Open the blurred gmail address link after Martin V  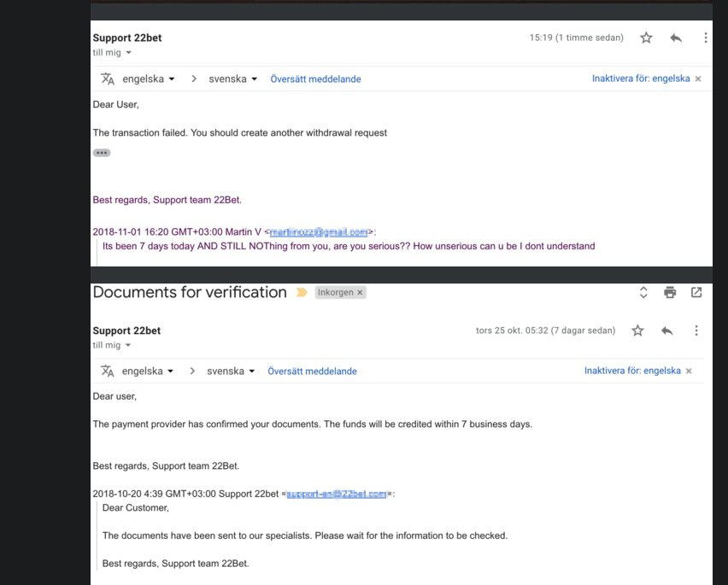point(319,232)
